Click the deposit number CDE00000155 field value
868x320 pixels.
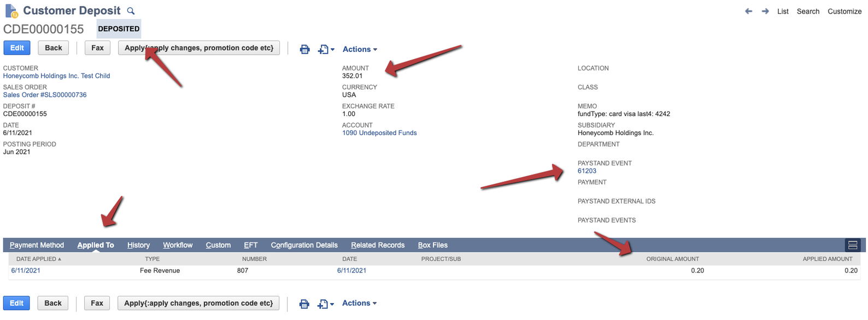pos(25,114)
